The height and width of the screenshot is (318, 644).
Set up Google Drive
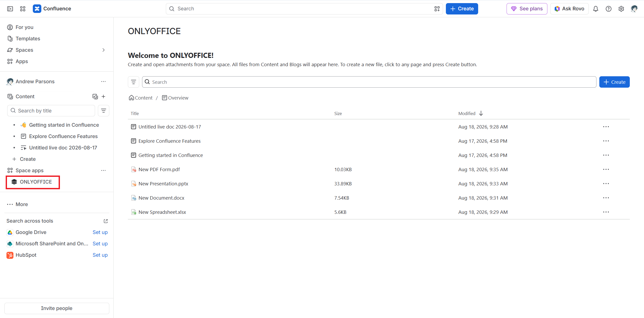pyautogui.click(x=100, y=232)
